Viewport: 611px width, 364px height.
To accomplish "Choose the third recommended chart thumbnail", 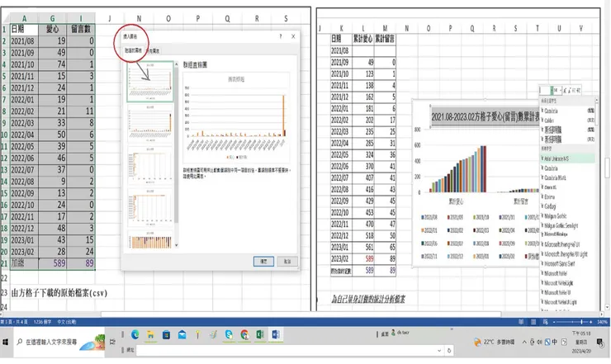I will (150, 166).
